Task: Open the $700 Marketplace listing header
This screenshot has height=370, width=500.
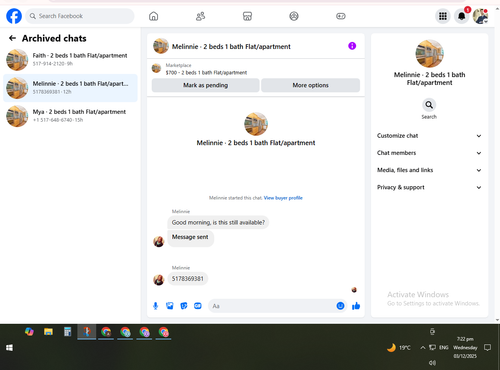Action: [x=256, y=69]
